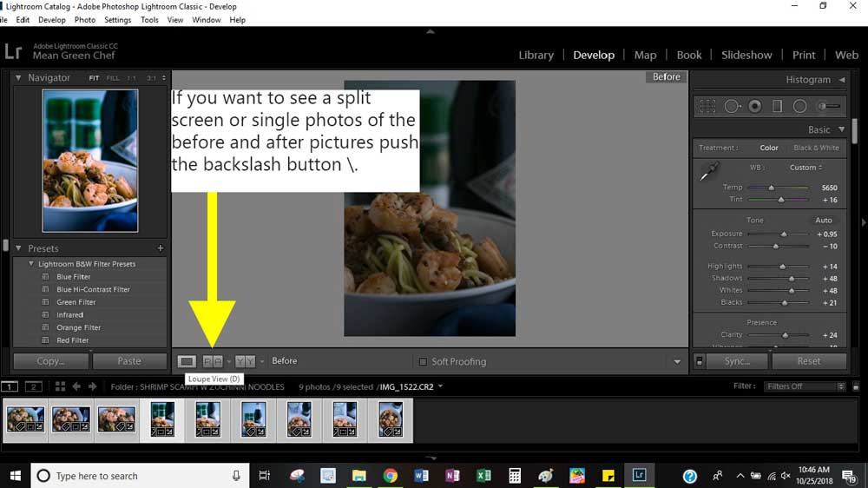868x488 pixels.
Task: Open the WB Custom dropdown
Action: pos(806,168)
